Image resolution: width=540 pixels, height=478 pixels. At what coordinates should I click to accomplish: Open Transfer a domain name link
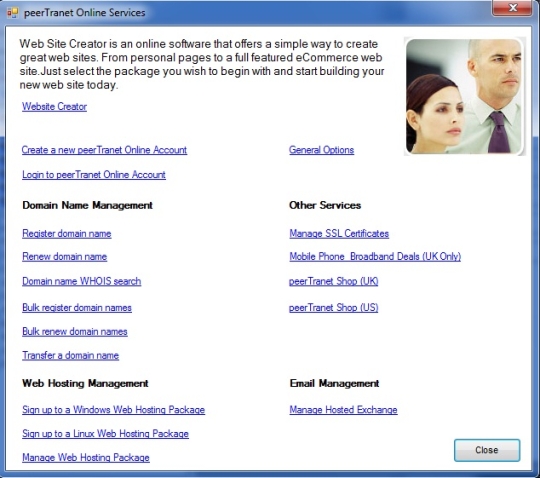[x=71, y=355]
